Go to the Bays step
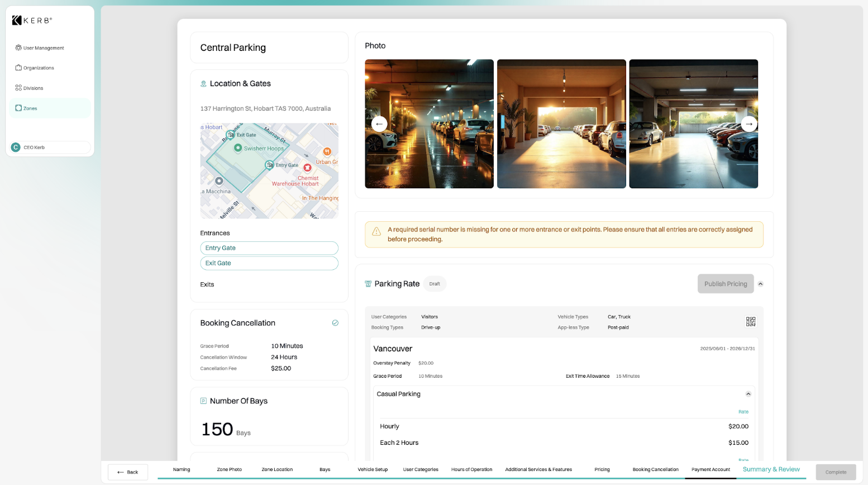868x485 pixels. point(325,469)
